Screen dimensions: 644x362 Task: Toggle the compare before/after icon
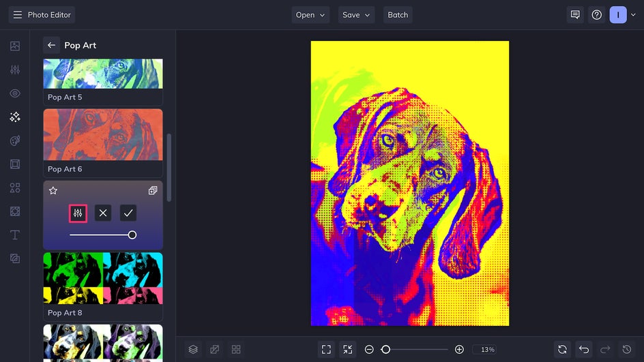click(x=214, y=349)
